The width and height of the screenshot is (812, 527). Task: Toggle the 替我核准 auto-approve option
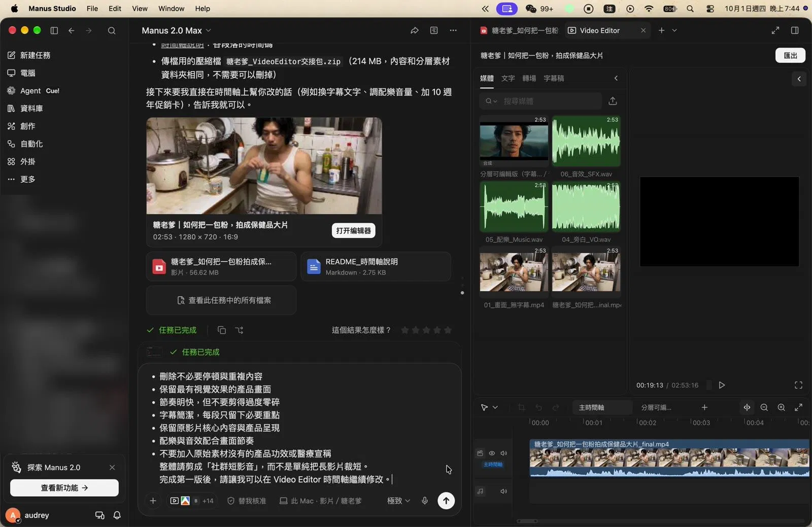click(247, 501)
